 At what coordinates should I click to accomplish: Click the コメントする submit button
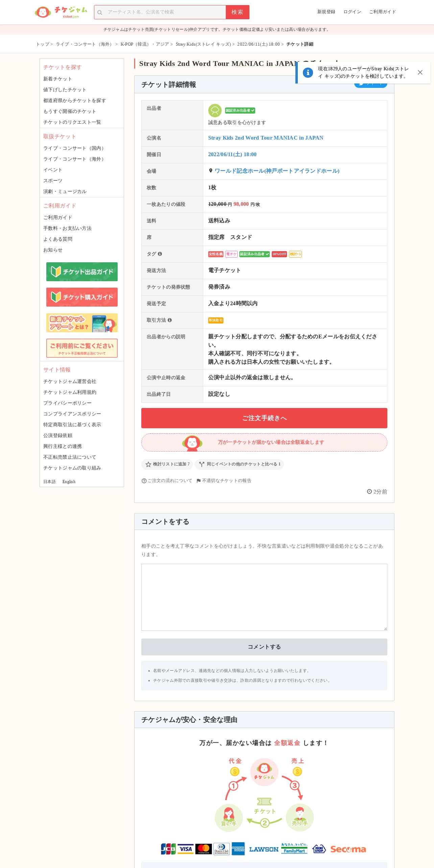(x=264, y=647)
